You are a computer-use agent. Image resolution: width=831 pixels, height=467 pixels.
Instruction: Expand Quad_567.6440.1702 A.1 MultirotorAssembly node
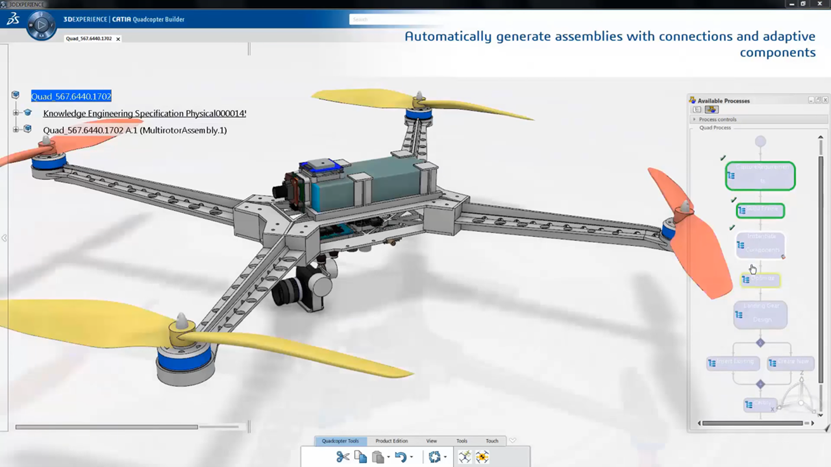point(16,129)
